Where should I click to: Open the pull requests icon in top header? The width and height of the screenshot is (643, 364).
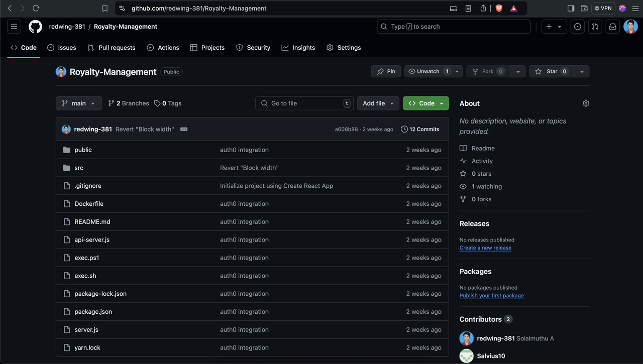595,27
